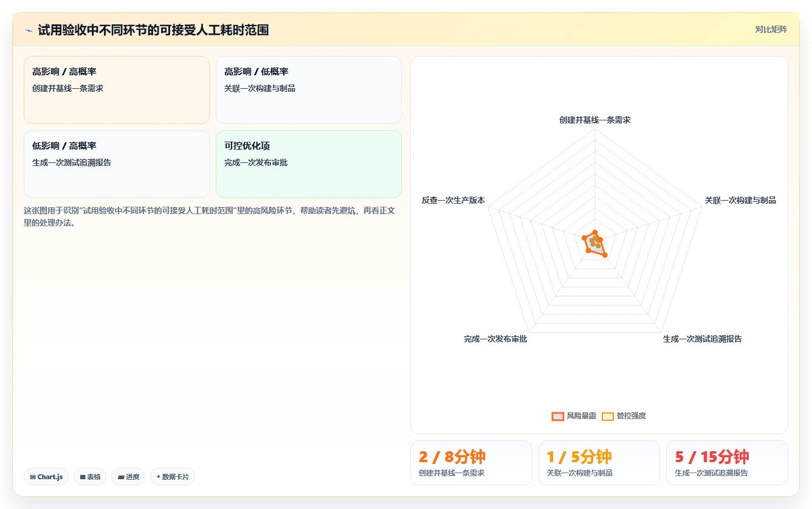Select the 高影响 / 低概率 card
The image size is (812, 509).
tap(309, 90)
